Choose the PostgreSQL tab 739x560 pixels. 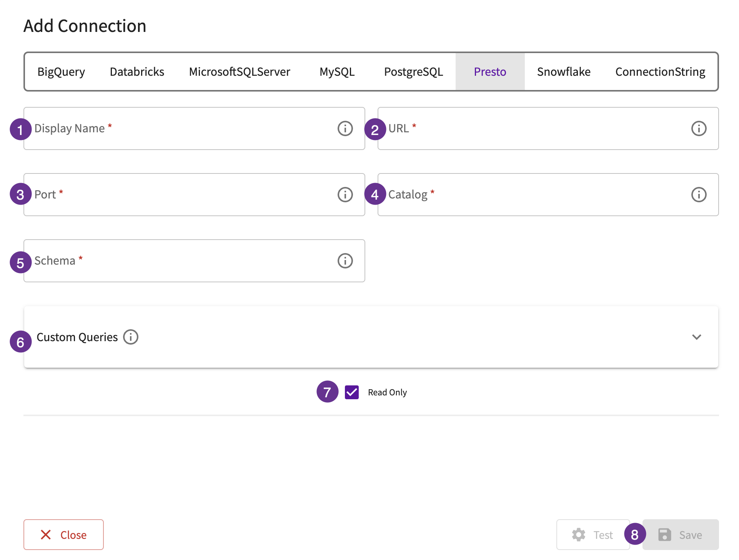(x=414, y=72)
